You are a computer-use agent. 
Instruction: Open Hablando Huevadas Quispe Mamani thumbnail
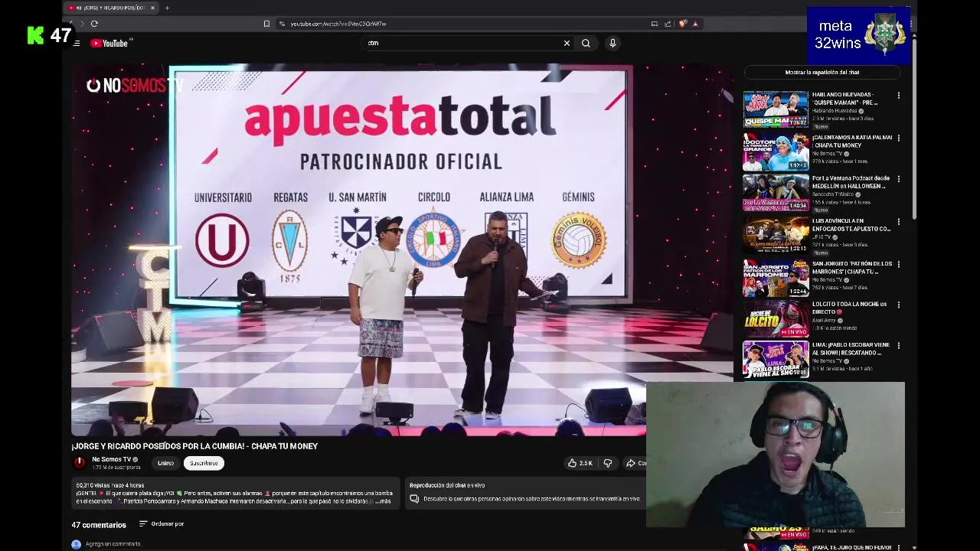click(x=776, y=109)
